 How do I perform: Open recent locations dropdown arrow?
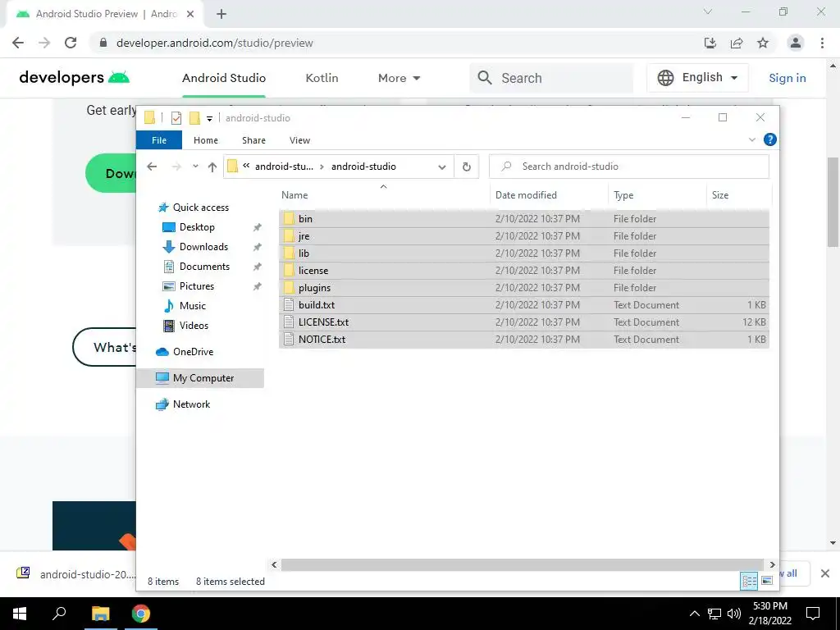click(x=195, y=167)
